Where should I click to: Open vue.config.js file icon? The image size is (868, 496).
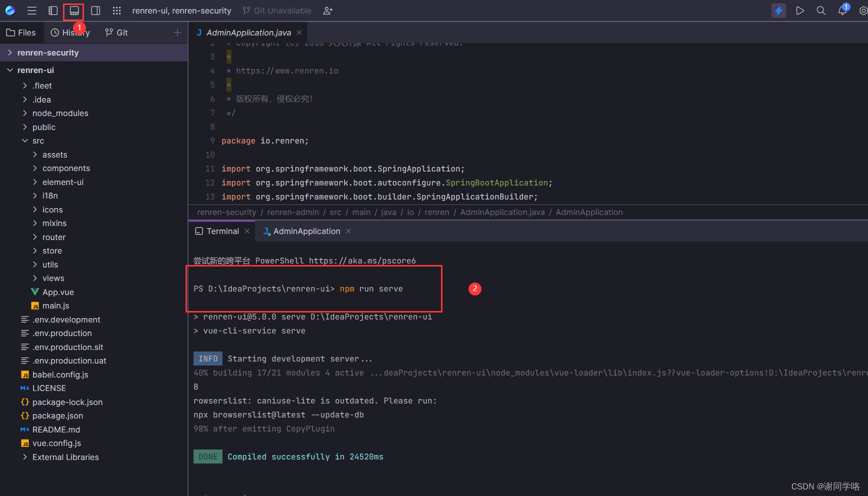25,443
